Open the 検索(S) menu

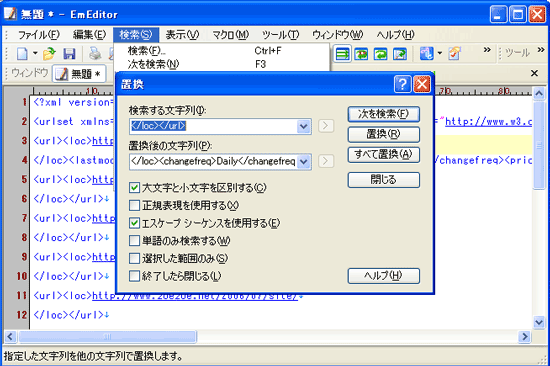click(x=136, y=35)
